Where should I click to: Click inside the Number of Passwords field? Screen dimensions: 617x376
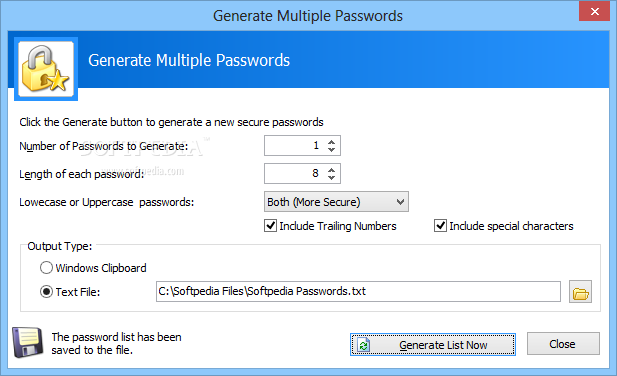pos(295,146)
